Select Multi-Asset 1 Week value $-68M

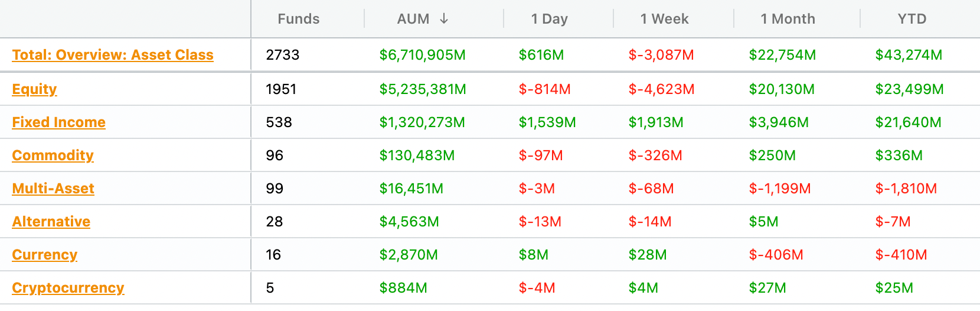[x=651, y=189]
